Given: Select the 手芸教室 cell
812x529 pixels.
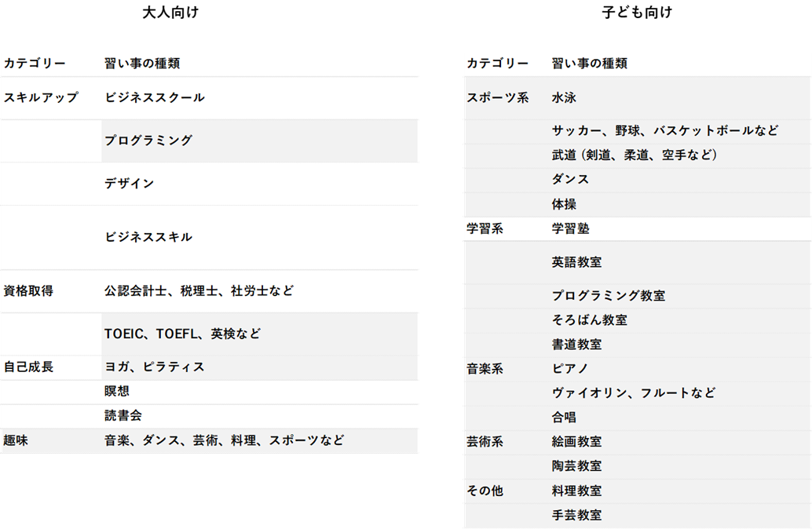Looking at the screenshot, I should pyautogui.click(x=576, y=516).
